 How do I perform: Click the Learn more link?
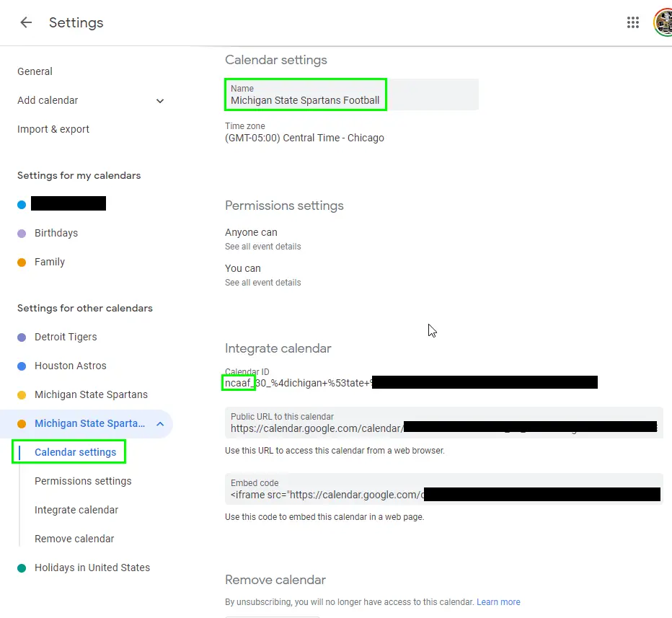coord(498,601)
